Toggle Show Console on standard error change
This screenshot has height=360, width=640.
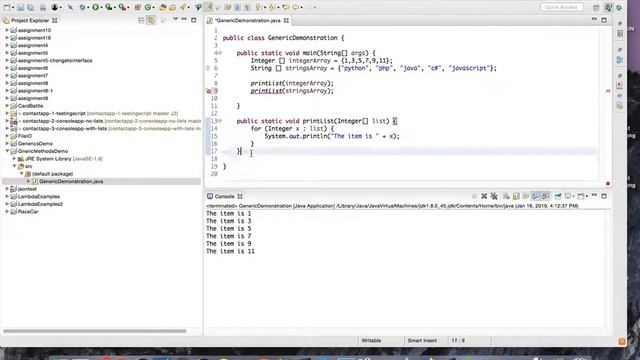[x=545, y=196]
